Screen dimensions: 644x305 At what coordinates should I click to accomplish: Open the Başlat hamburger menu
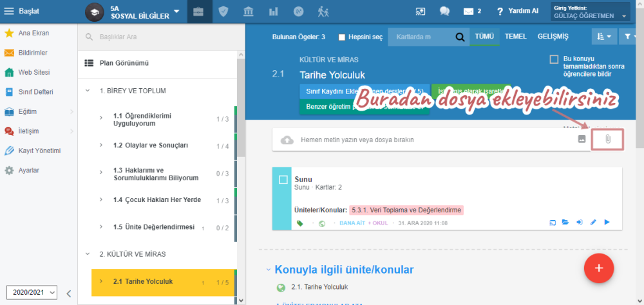8,12
